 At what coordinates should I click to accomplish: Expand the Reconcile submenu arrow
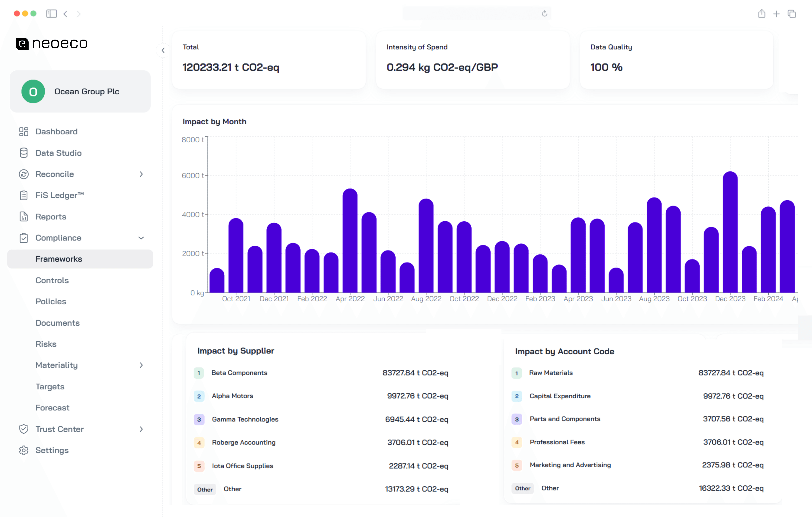141,174
